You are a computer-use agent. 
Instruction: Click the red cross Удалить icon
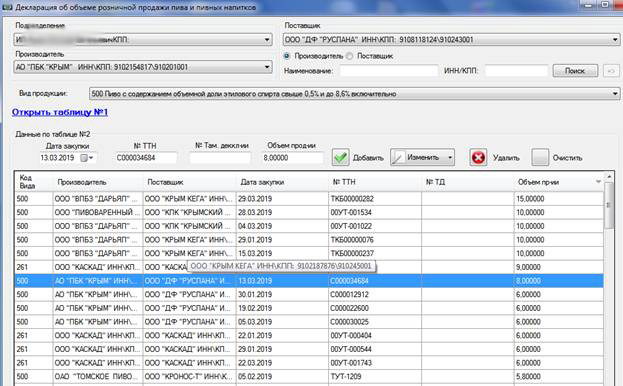tap(478, 158)
